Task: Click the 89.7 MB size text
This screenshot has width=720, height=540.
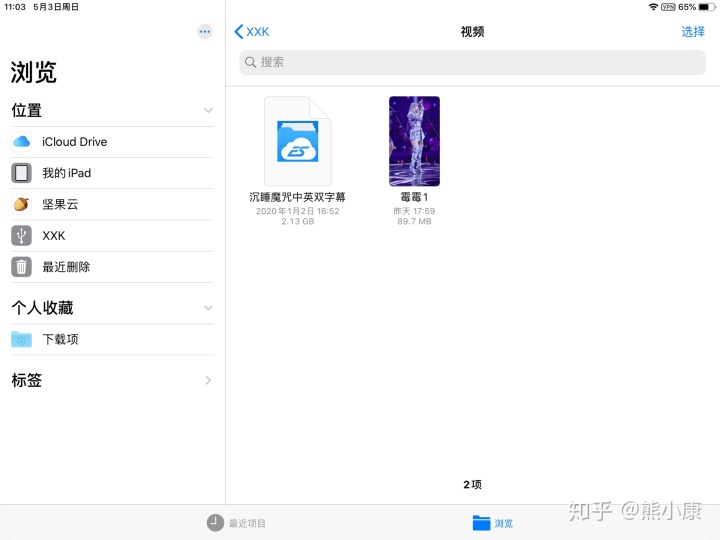Action: 414,221
